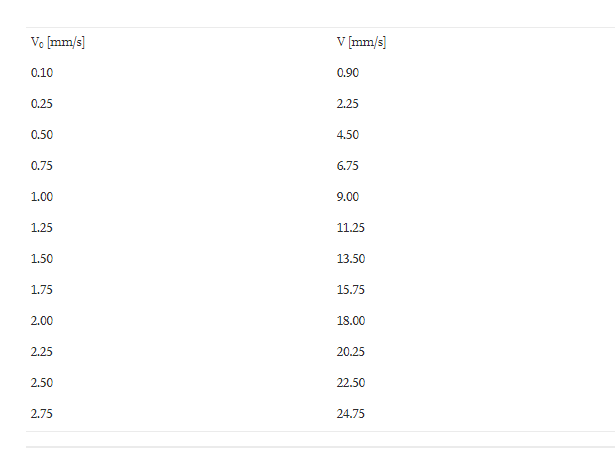Click the 15.75 V cell

click(351, 289)
